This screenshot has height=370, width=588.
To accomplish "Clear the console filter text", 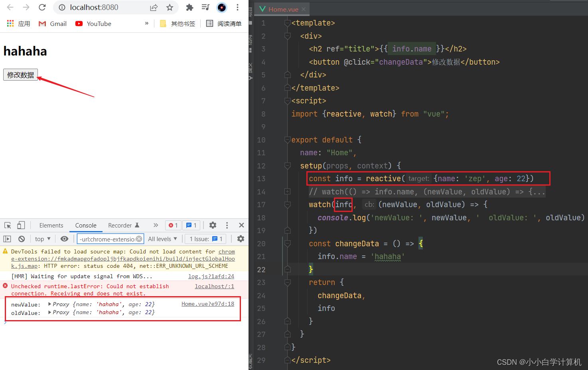I will pos(139,239).
